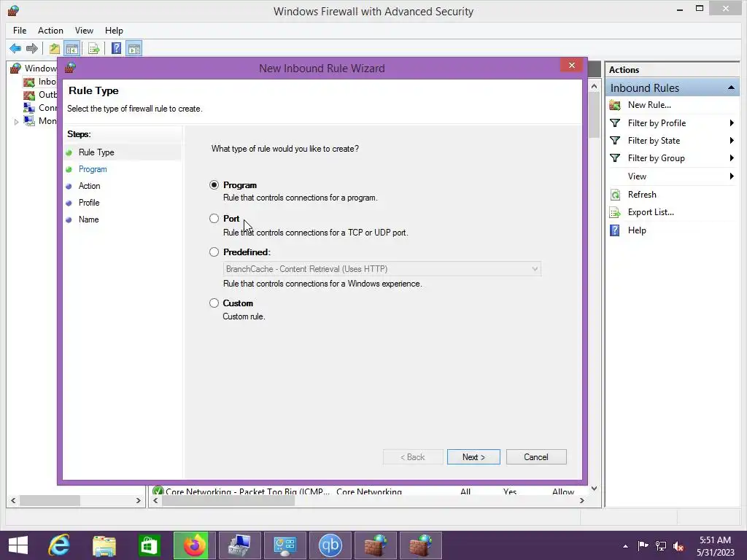Click the Name step label

click(88, 219)
